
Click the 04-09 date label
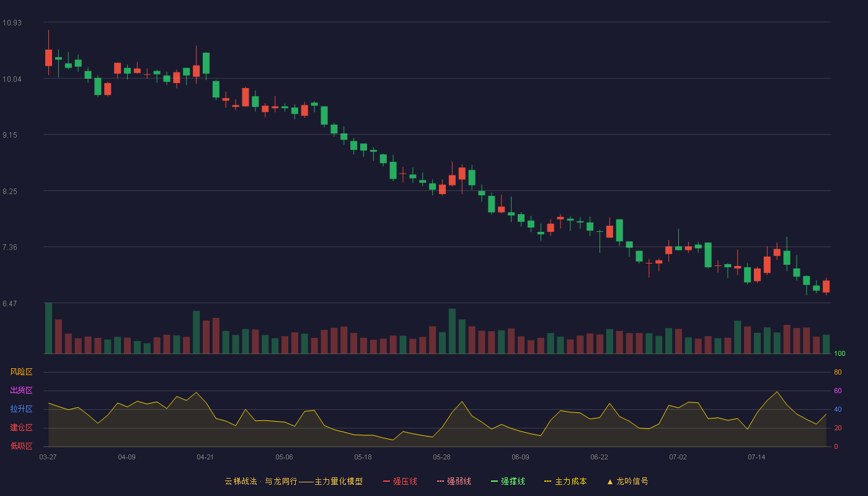[126, 457]
